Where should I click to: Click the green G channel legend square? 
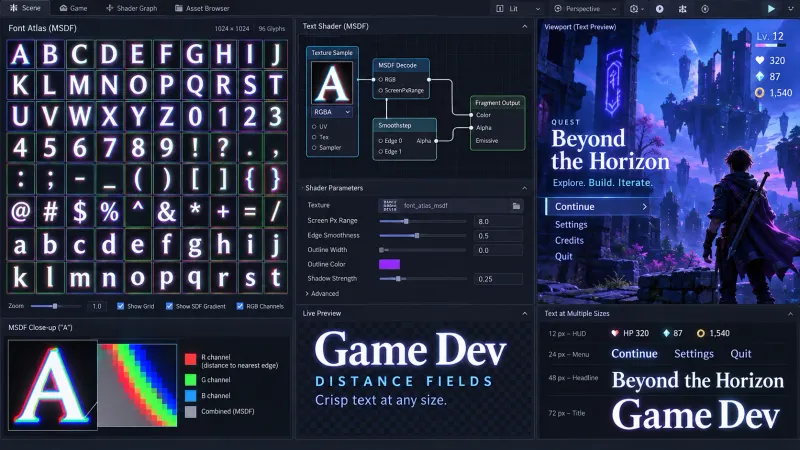pos(190,380)
